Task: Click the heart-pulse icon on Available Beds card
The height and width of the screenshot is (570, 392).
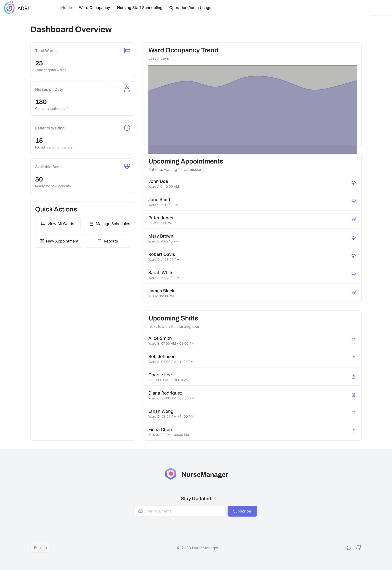Action: coord(127,166)
